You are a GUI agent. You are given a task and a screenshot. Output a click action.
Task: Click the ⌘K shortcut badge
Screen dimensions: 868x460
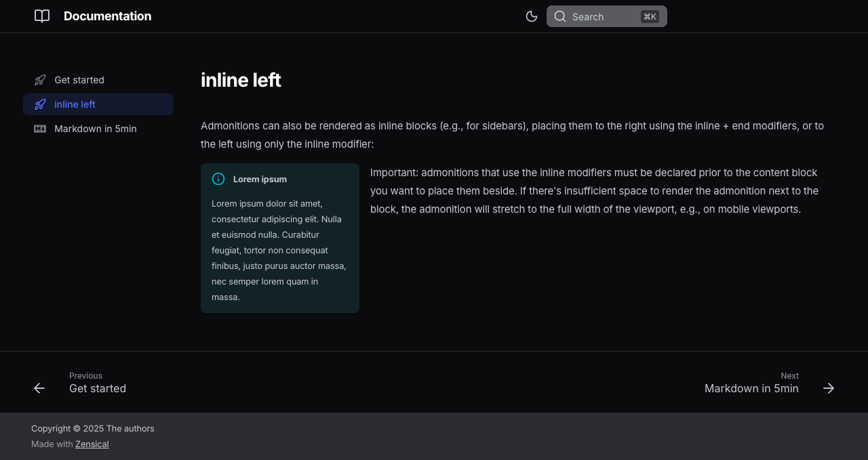click(650, 16)
